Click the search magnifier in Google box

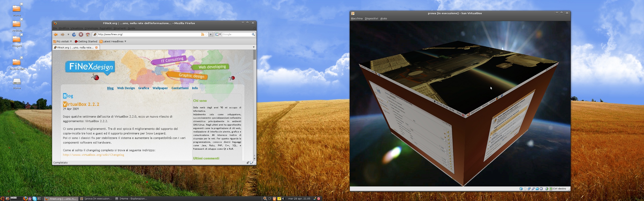pyautogui.click(x=253, y=34)
